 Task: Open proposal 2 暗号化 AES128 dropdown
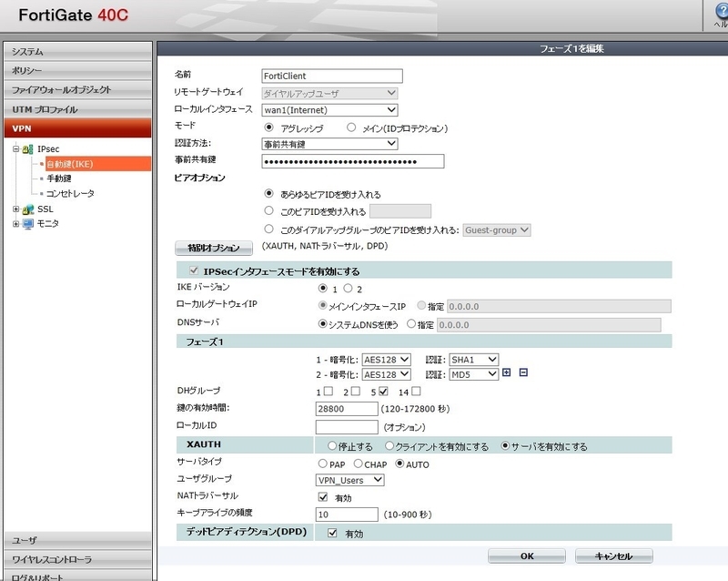pos(386,374)
